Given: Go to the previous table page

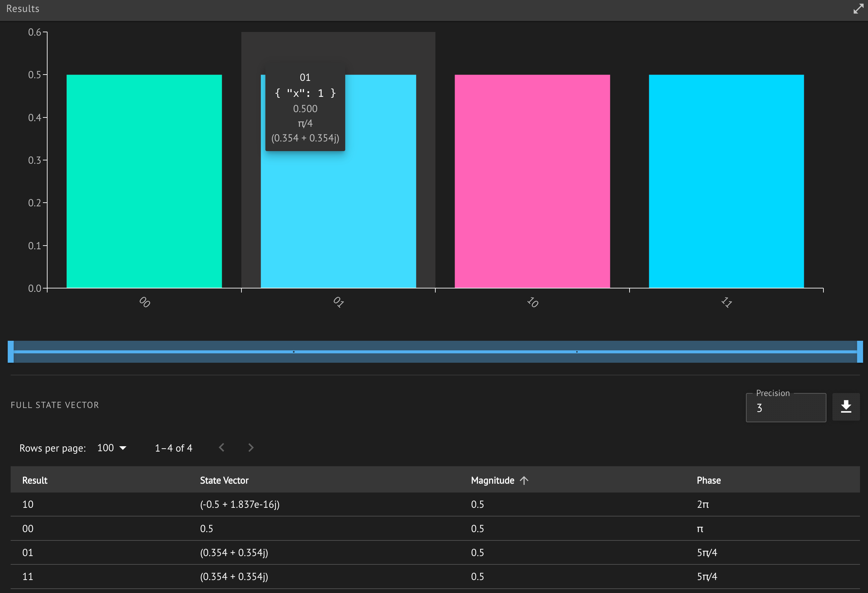Looking at the screenshot, I should tap(221, 448).
